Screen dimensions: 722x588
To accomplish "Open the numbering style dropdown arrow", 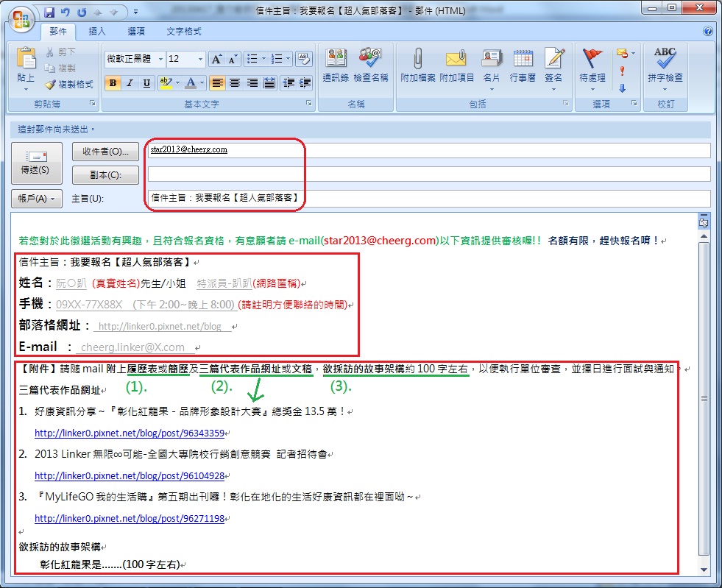I will point(289,59).
